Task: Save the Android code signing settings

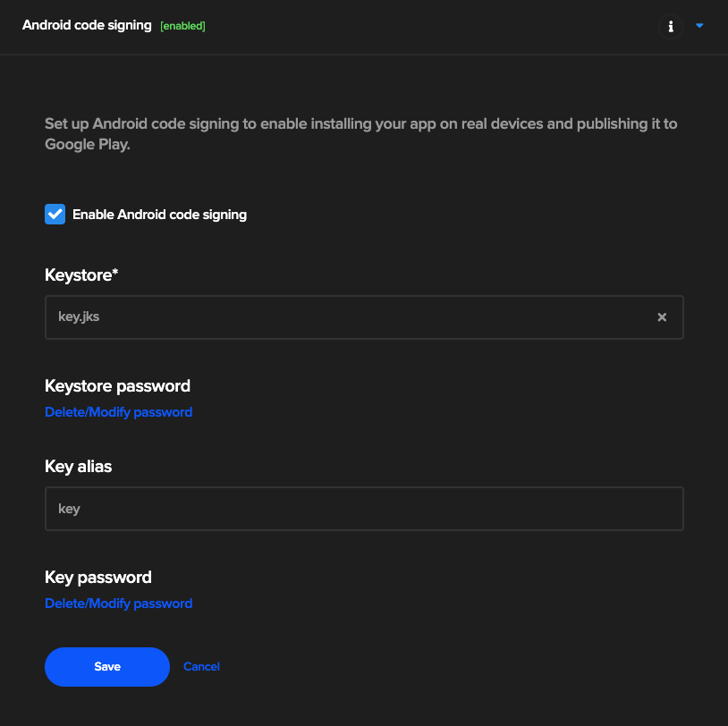Action: [107, 667]
